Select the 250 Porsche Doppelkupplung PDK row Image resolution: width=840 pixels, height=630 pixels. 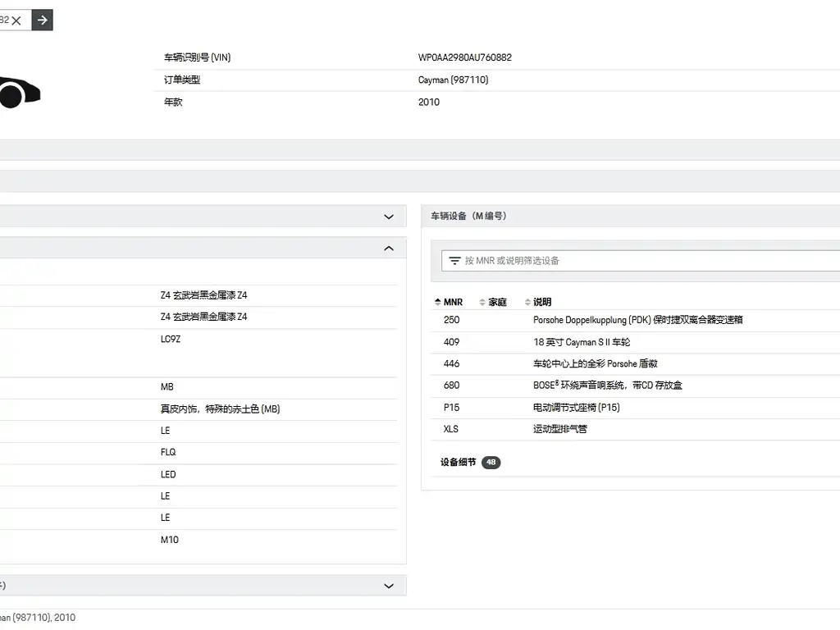click(637, 320)
